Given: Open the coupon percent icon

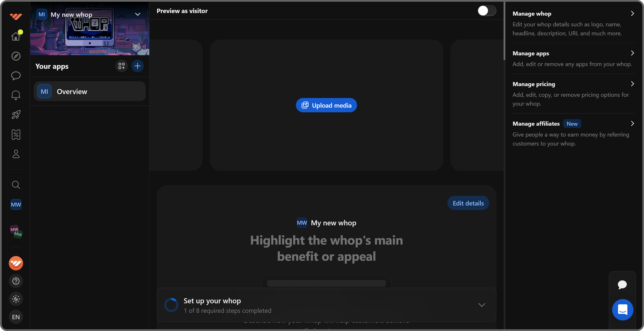Looking at the screenshot, I should (x=16, y=135).
